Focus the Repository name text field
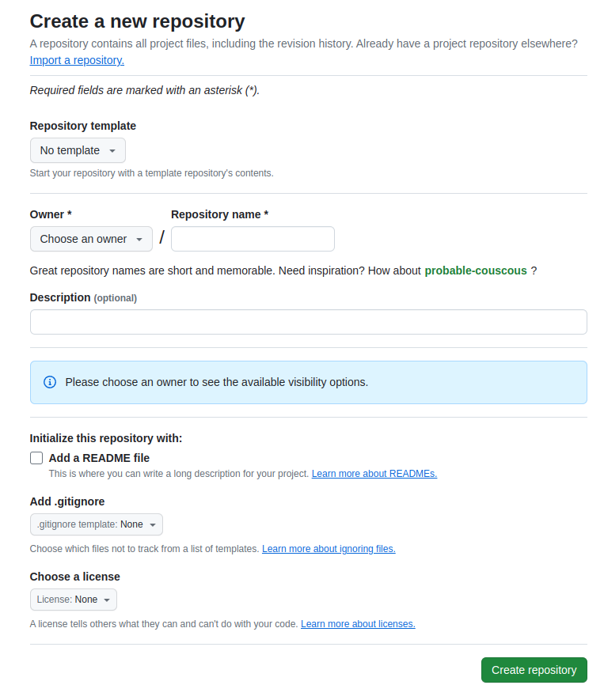The width and height of the screenshot is (604, 700). 253,239
